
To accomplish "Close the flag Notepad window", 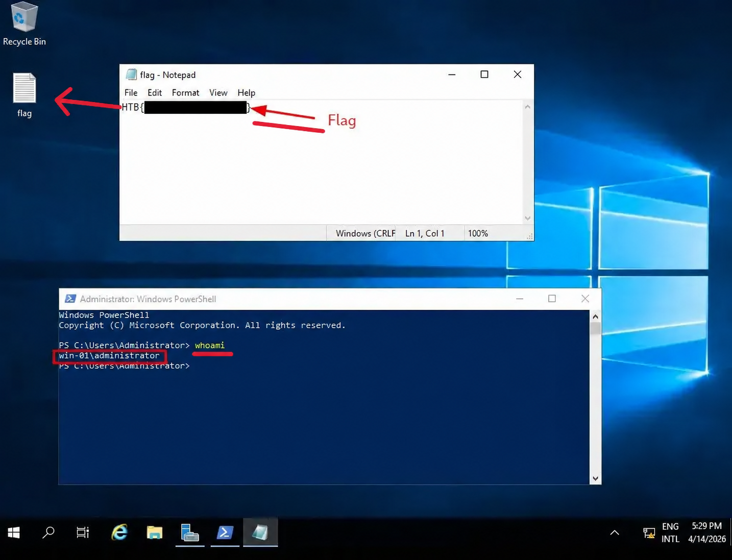I will [518, 75].
